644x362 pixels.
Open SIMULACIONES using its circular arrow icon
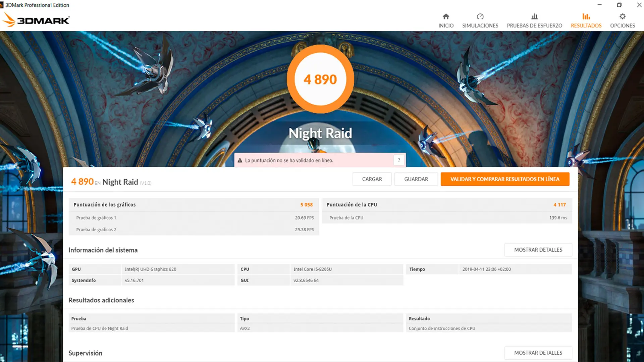click(480, 16)
